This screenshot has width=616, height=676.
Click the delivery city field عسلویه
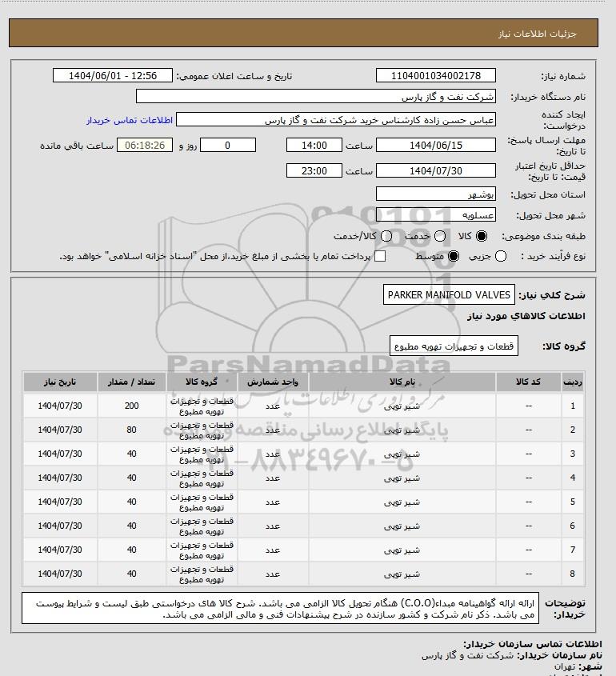436,214
